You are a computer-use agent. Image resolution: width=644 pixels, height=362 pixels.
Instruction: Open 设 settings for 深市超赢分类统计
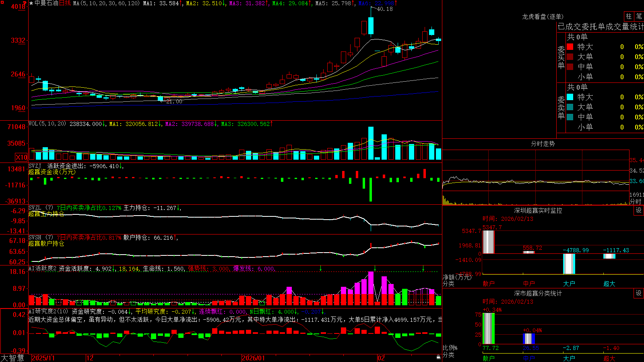click(639, 293)
